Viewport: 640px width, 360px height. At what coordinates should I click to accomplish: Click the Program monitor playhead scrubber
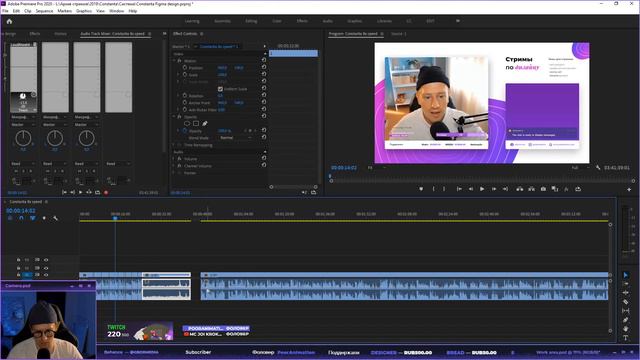(330, 177)
